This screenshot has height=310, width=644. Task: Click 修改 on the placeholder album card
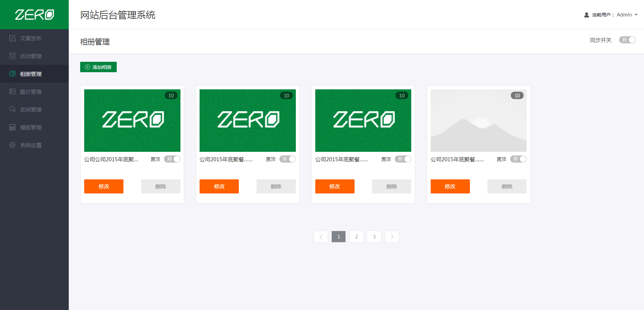point(450,186)
